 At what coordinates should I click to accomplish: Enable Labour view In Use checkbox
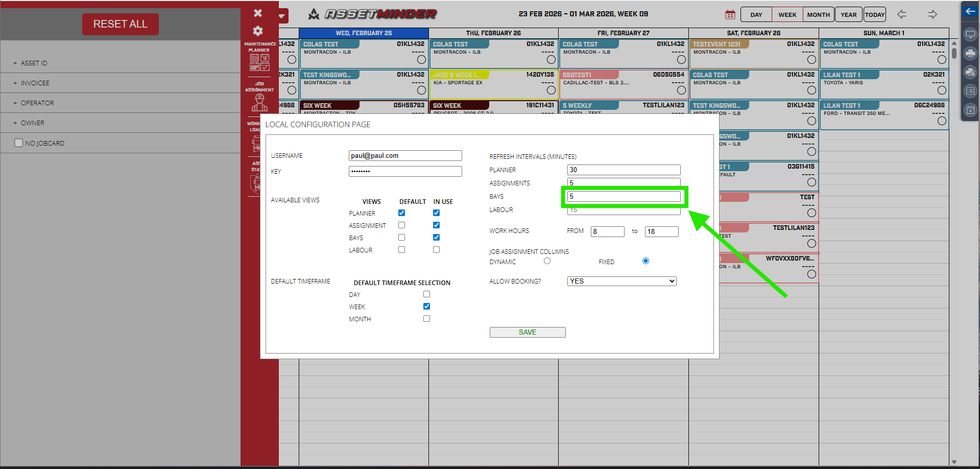click(x=436, y=250)
